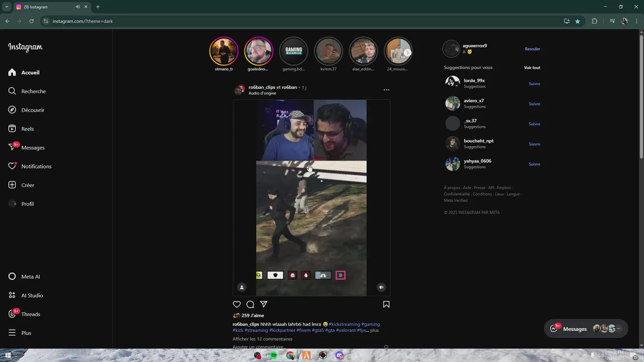644x362 pixels.
Task: Open agueerrox9 profile
Action: [474, 46]
